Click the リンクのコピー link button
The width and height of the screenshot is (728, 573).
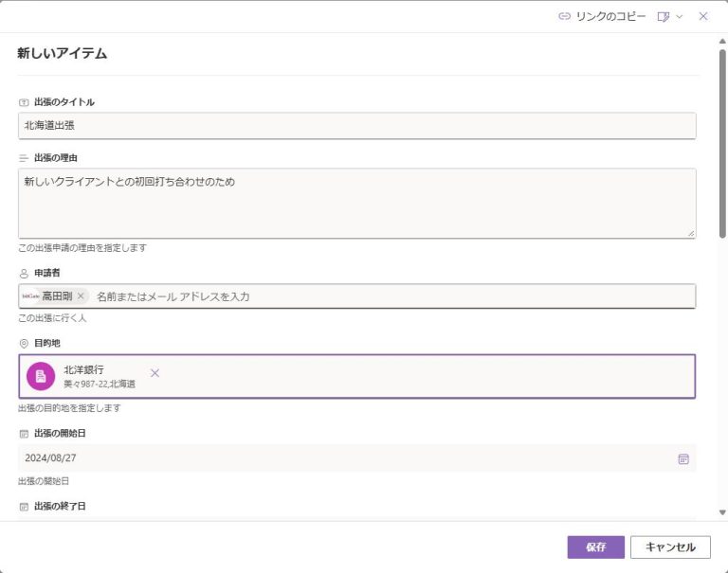(602, 16)
